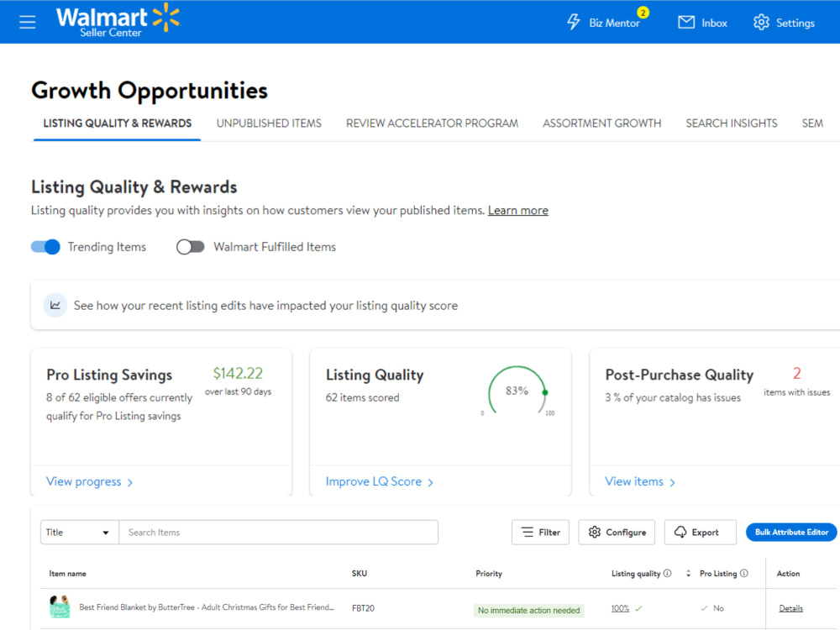Open the Bulk Attribute Editor

[x=791, y=532]
